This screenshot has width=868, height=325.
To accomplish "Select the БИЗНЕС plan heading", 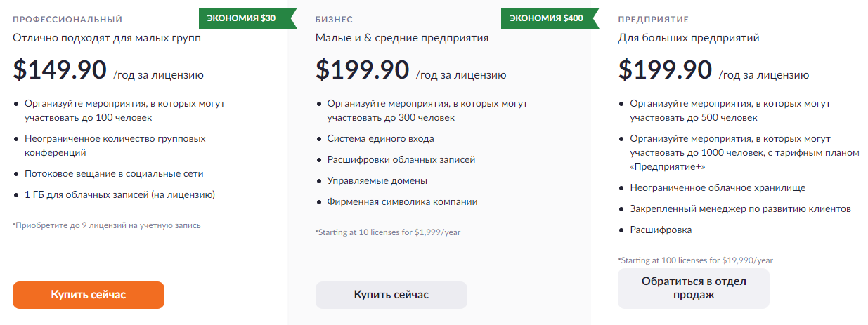I will coord(334,20).
